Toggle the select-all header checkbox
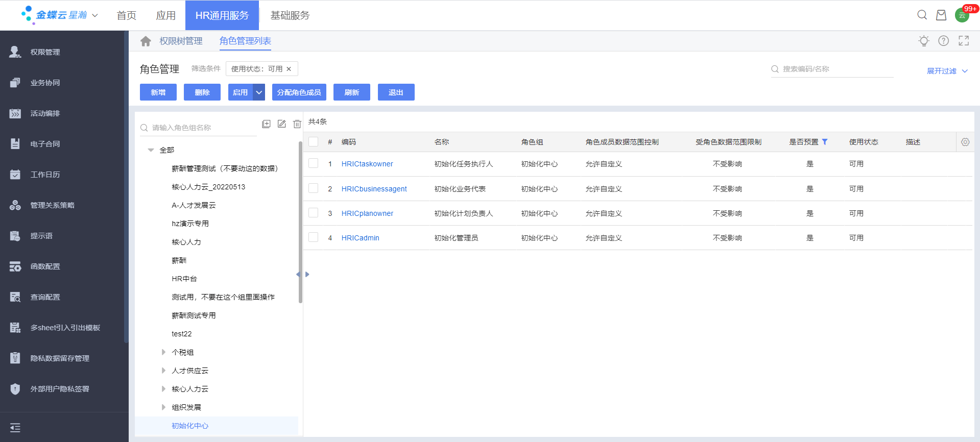This screenshot has width=980, height=442. 314,142
